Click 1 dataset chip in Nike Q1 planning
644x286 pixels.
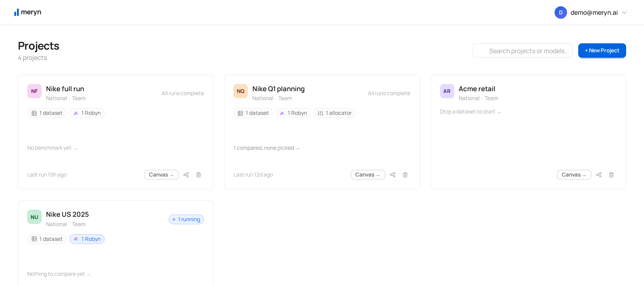[253, 113]
